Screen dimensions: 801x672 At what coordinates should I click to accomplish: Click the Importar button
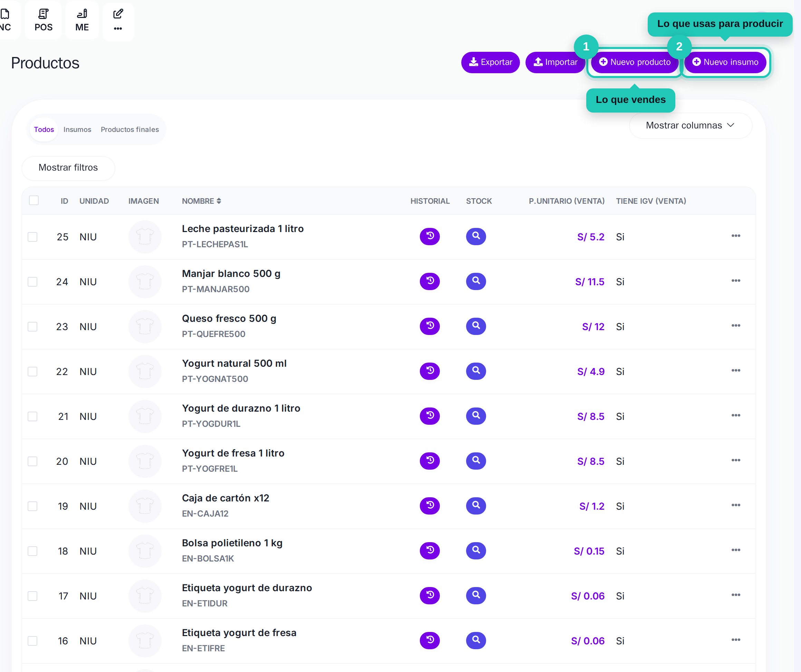tap(556, 62)
